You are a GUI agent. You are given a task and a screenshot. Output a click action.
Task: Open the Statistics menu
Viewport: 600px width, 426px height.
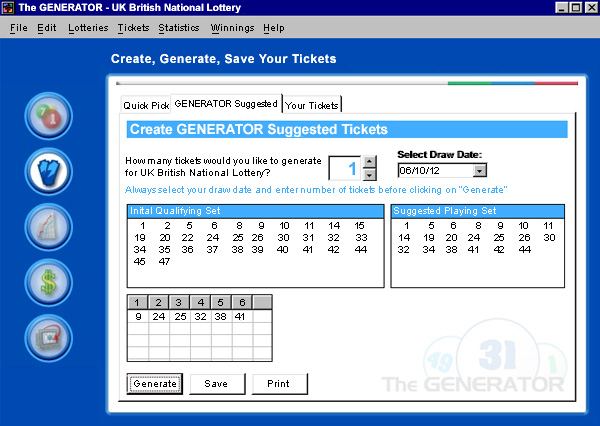[179, 28]
